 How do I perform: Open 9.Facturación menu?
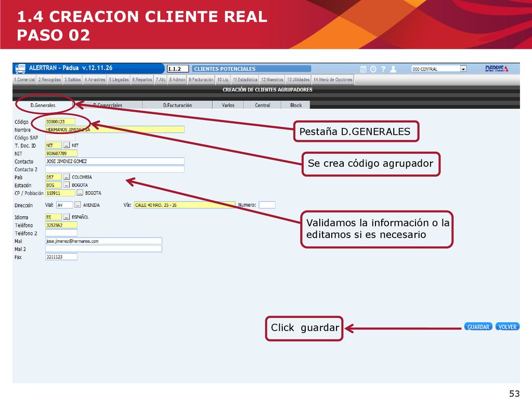[201, 80]
